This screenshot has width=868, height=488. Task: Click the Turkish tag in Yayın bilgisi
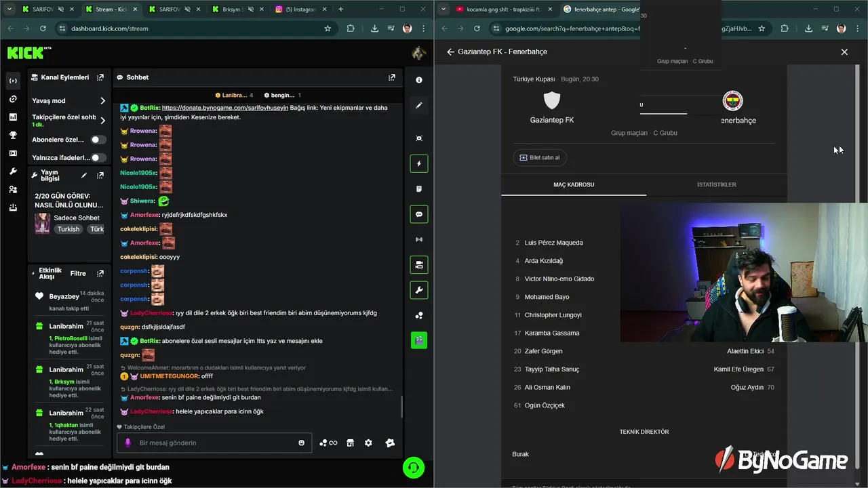point(68,229)
